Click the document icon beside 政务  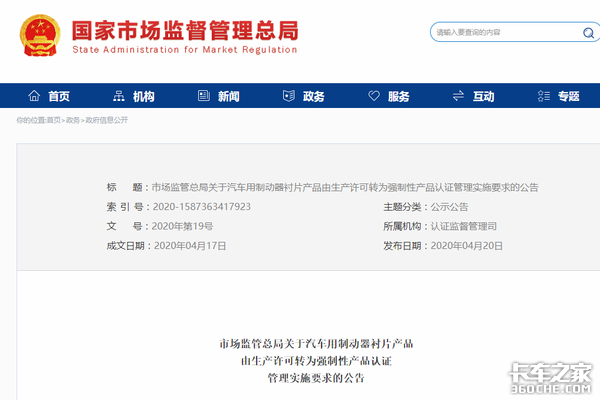coord(289,97)
